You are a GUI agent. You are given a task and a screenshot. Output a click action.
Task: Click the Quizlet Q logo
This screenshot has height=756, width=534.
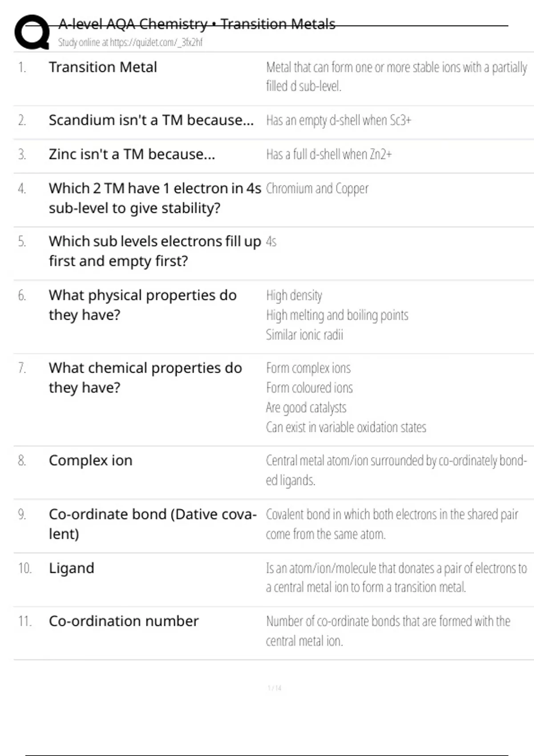[x=32, y=32]
